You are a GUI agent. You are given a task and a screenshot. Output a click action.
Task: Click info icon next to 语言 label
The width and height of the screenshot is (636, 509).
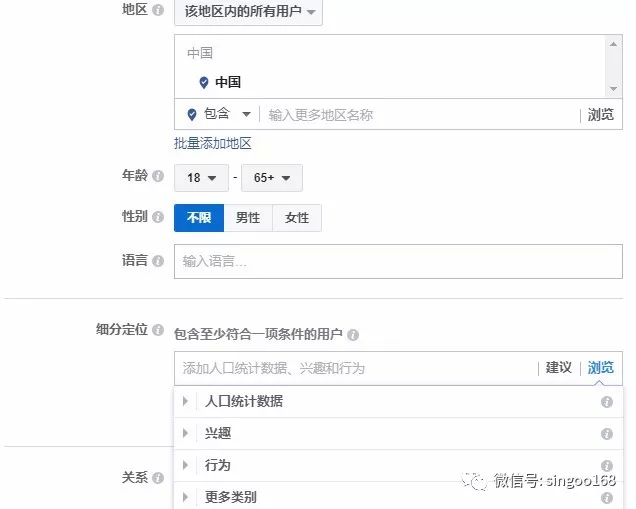click(158, 261)
